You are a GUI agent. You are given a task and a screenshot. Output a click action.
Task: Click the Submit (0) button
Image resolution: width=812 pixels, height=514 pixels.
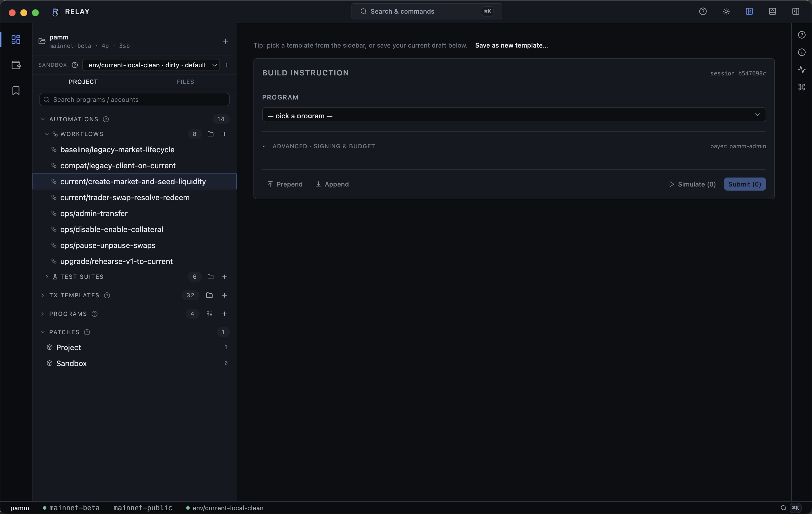[744, 184]
